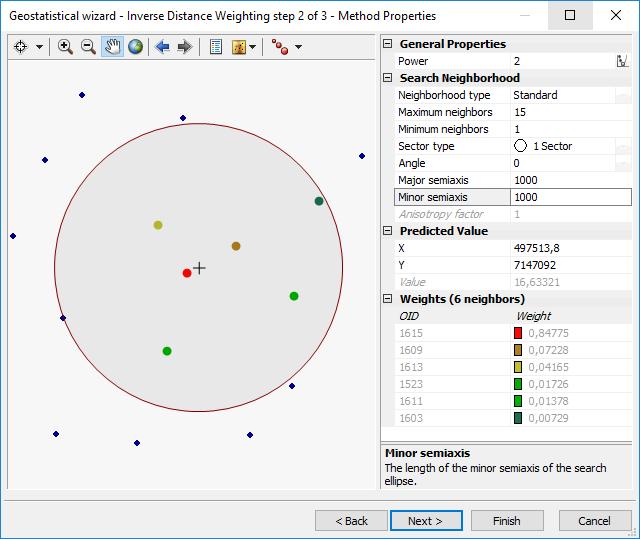Click the Finish button
This screenshot has height=539, width=640.
point(507,521)
